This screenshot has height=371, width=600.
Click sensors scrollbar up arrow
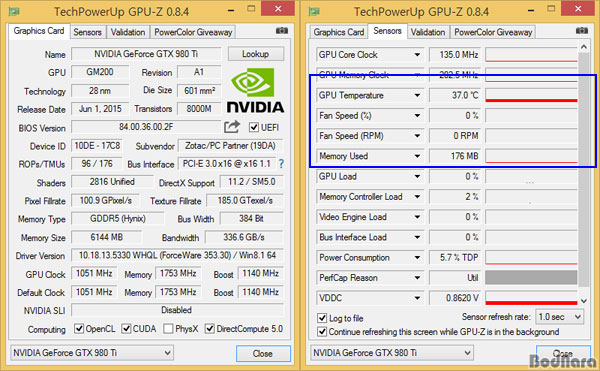tap(584, 47)
